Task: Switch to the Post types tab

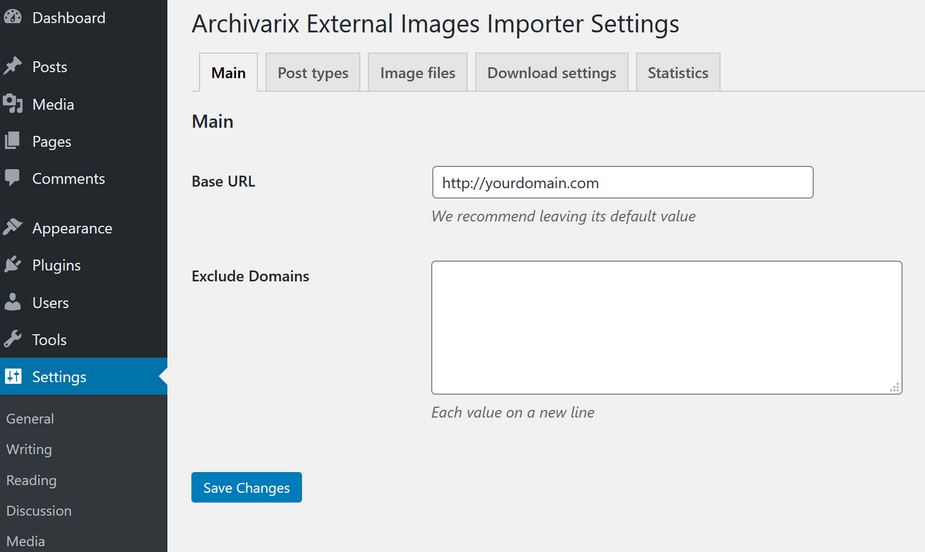Action: click(313, 73)
